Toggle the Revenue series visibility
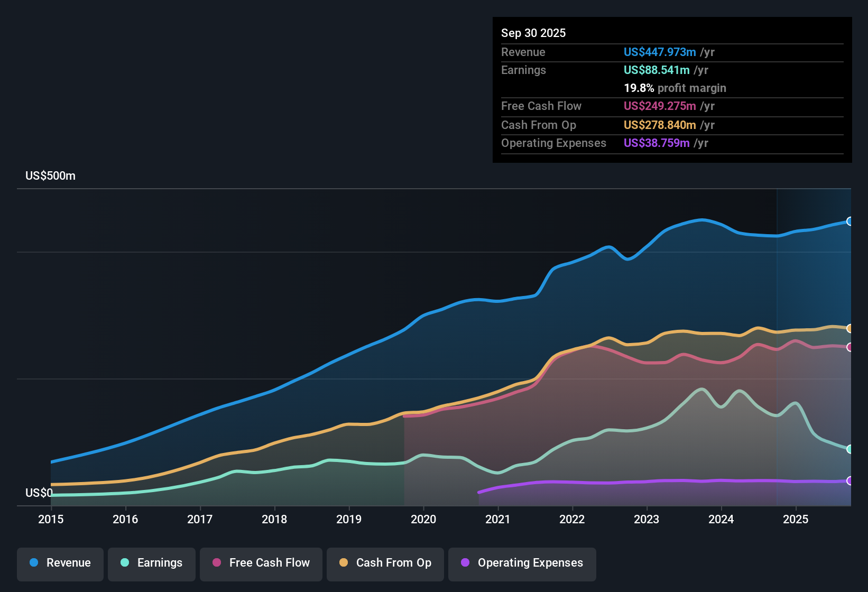The height and width of the screenshot is (592, 868). pos(60,563)
